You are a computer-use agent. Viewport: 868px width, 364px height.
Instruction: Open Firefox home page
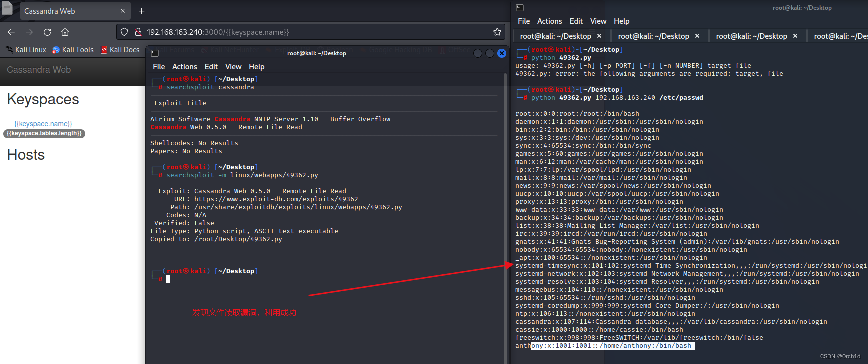[65, 32]
